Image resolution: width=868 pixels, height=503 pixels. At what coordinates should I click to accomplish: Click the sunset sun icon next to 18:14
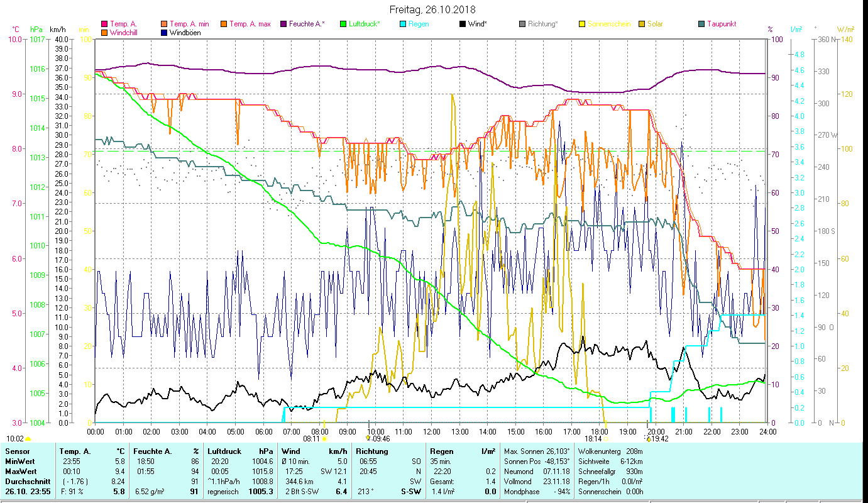pyautogui.click(x=606, y=439)
